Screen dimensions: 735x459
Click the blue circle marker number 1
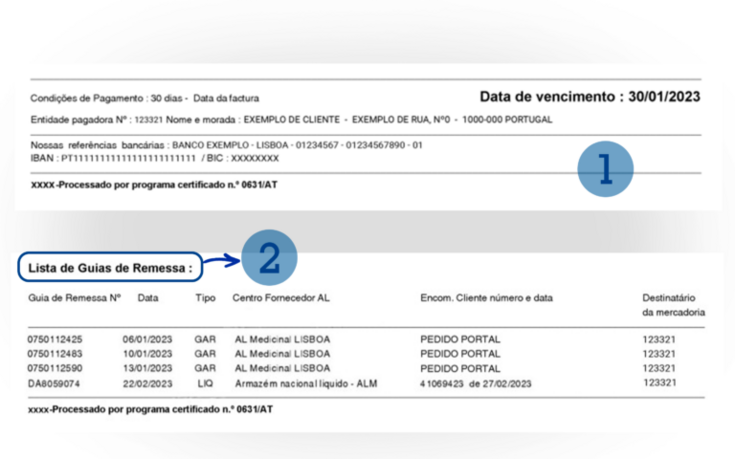pos(605,170)
